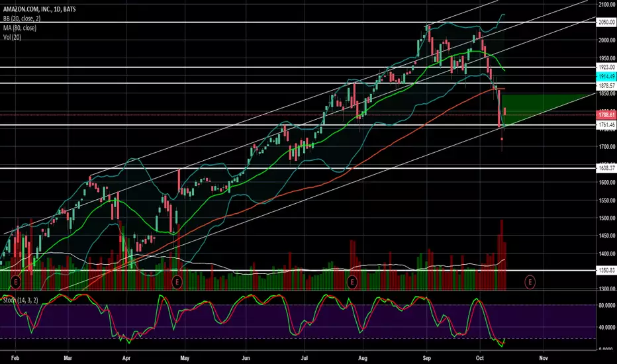The image size is (617, 364).
Task: Click the 1700.00 price axis label
Action: pyautogui.click(x=607, y=147)
